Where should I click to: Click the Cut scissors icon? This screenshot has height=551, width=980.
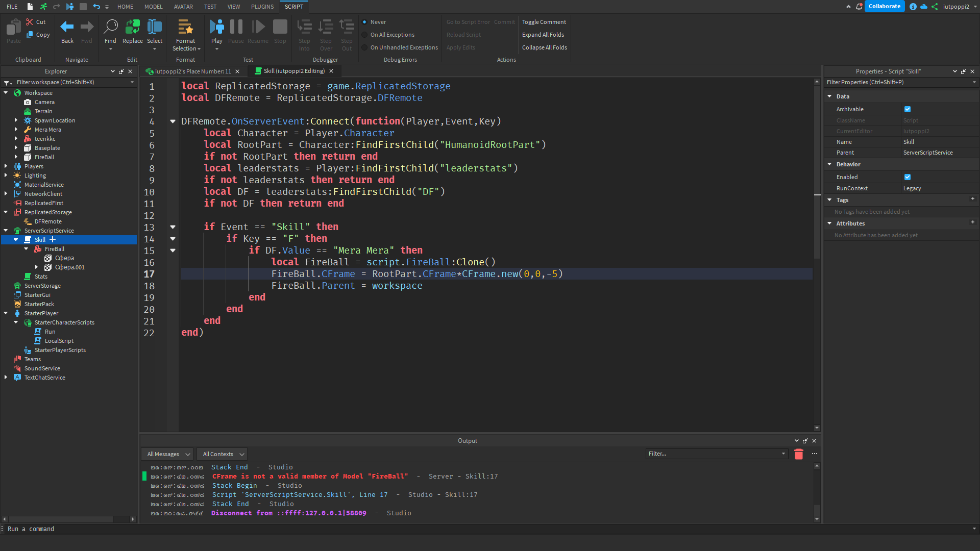[30, 22]
